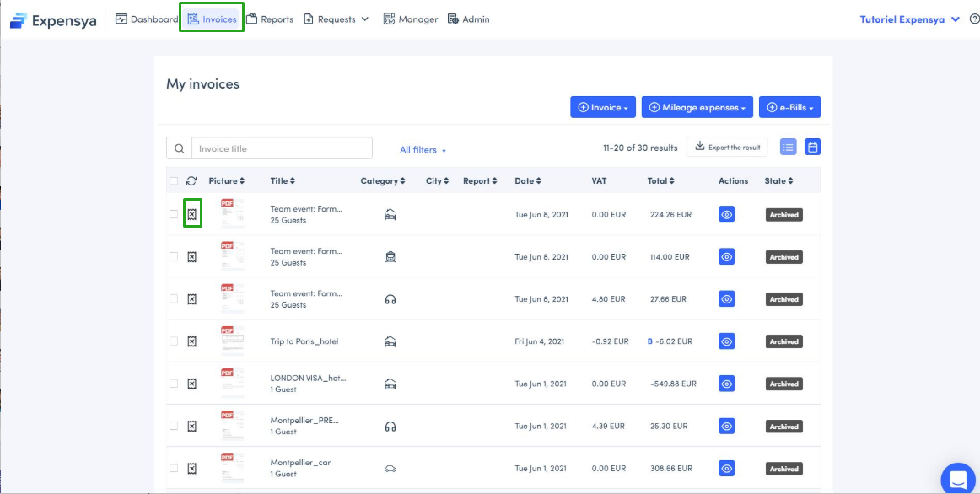980x494 pixels.
Task: Check the Montpellier_car invoice checkbox
Action: coord(174,469)
